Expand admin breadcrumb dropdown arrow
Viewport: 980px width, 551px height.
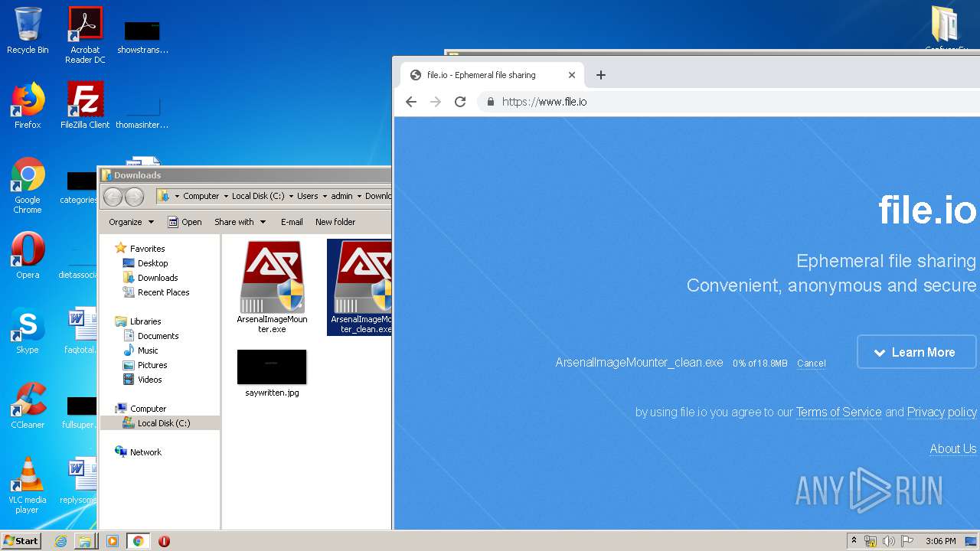point(359,197)
